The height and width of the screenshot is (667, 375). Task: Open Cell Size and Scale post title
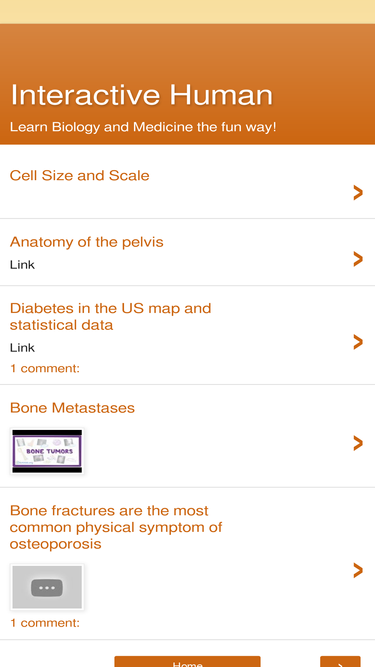click(80, 175)
